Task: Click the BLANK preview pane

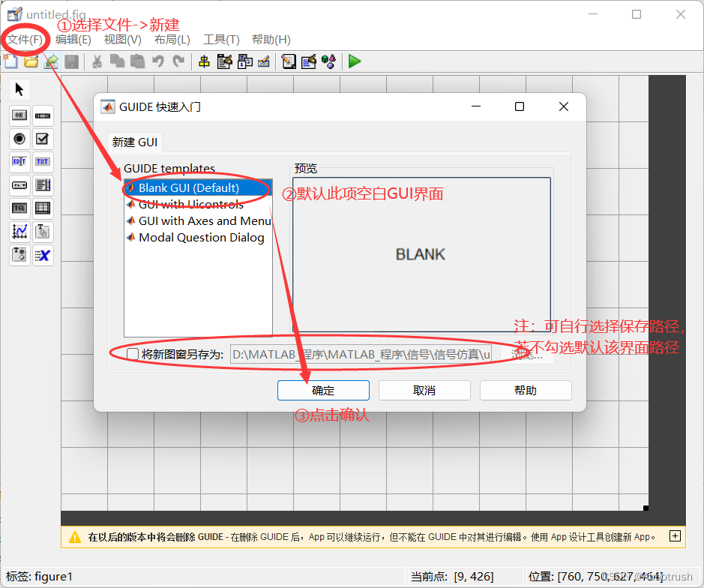Action: 421,255
